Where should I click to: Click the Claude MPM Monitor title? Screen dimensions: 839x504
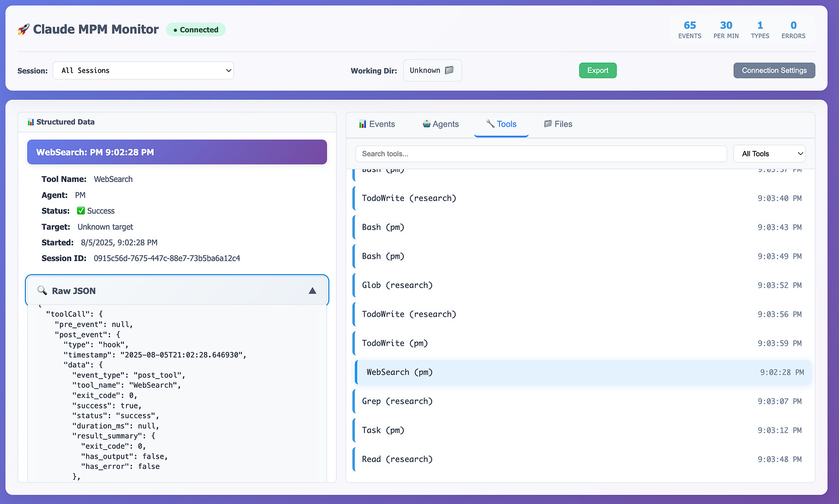pyautogui.click(x=96, y=29)
